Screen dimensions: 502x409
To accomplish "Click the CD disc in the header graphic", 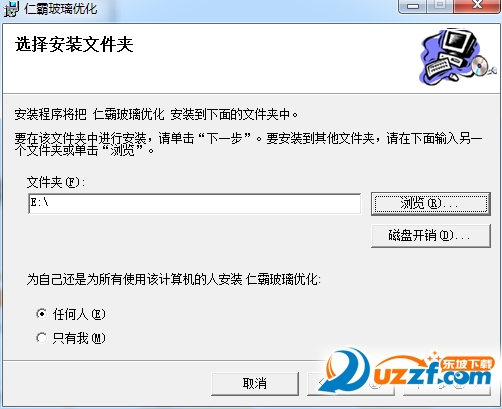I will [x=480, y=65].
